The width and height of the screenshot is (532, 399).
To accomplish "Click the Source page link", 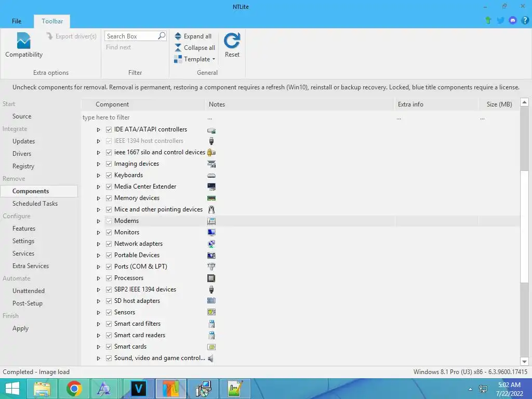I will pos(22,116).
